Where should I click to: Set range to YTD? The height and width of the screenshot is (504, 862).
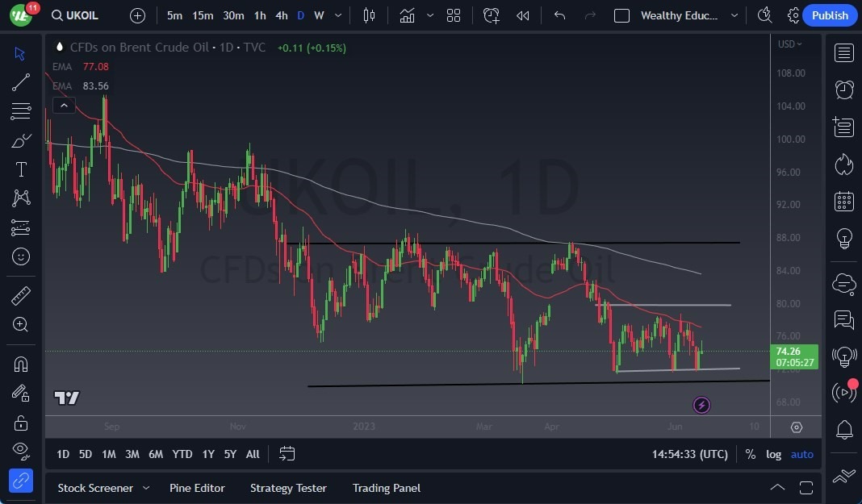click(182, 454)
